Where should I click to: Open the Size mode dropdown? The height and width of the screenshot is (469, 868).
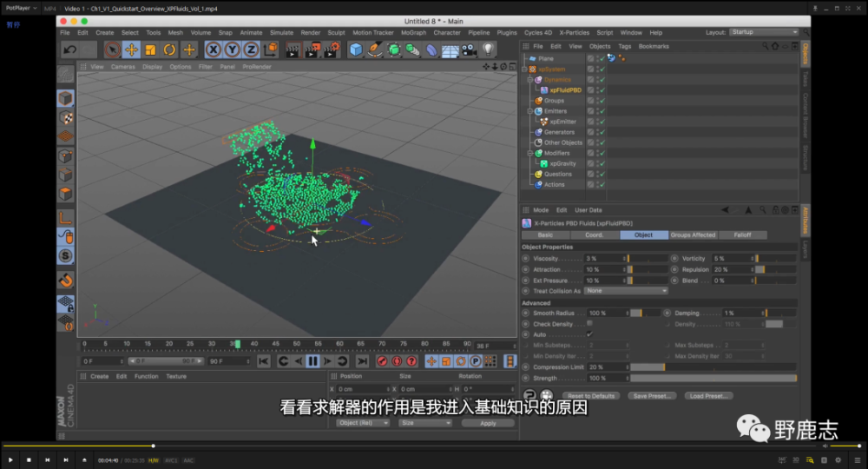coord(425,423)
